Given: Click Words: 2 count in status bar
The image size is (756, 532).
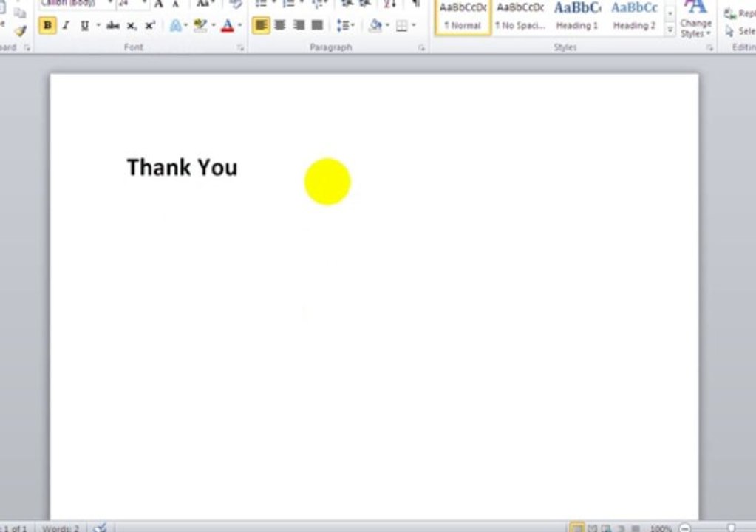Looking at the screenshot, I should pyautogui.click(x=61, y=528).
